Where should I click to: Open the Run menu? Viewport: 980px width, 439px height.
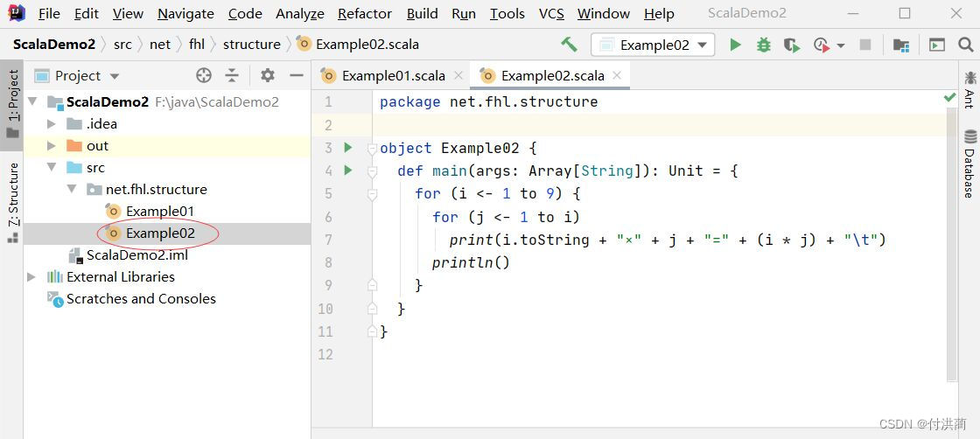pos(464,14)
